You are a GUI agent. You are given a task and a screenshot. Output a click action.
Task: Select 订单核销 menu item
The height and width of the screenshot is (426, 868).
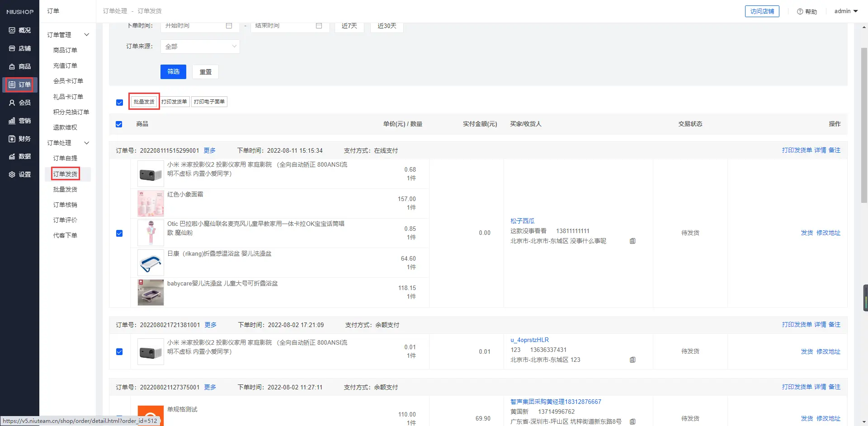[x=65, y=205]
